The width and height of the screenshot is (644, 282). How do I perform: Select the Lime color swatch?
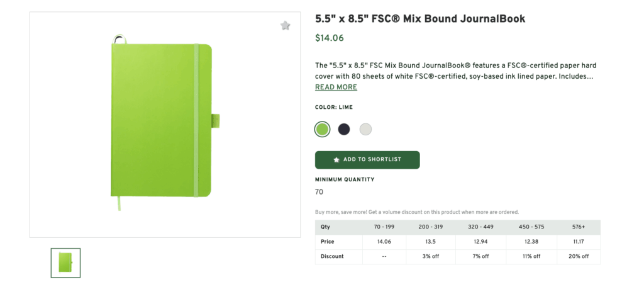322,130
